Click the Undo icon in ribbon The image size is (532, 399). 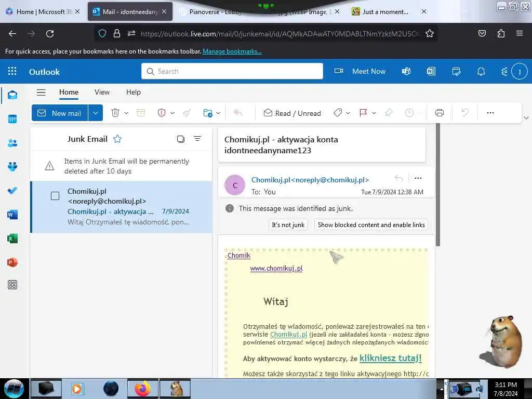(465, 113)
